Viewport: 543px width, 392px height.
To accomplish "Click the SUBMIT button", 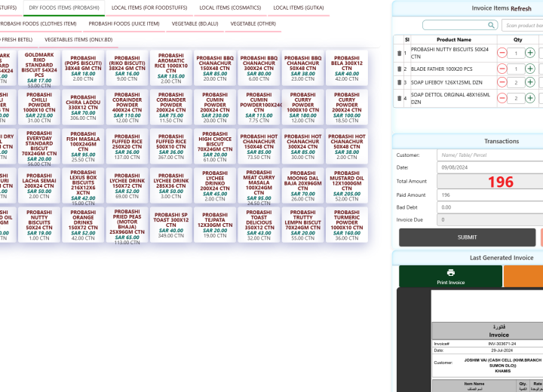I will (467, 237).
